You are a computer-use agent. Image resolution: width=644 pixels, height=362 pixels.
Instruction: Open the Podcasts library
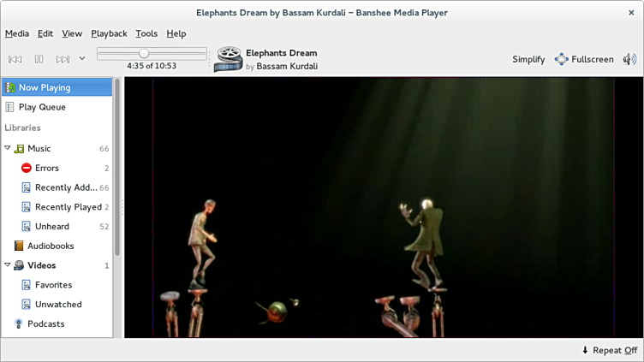click(45, 323)
